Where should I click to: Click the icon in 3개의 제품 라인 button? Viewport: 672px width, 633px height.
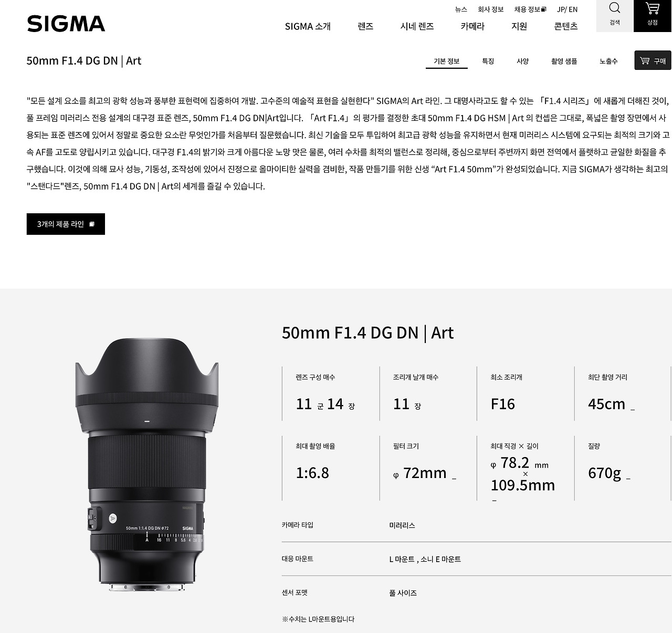[92, 224]
